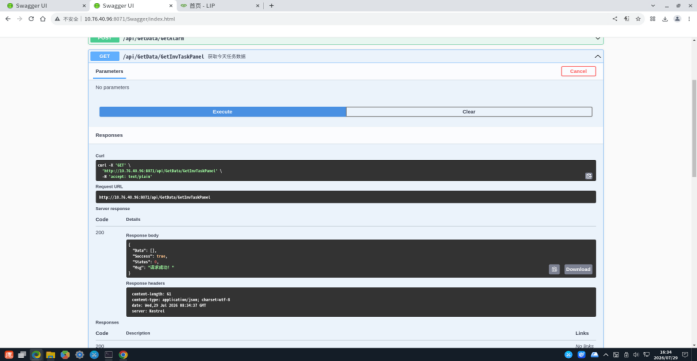
Task: Switch to the 首页 - LIP tab
Action: 219,6
